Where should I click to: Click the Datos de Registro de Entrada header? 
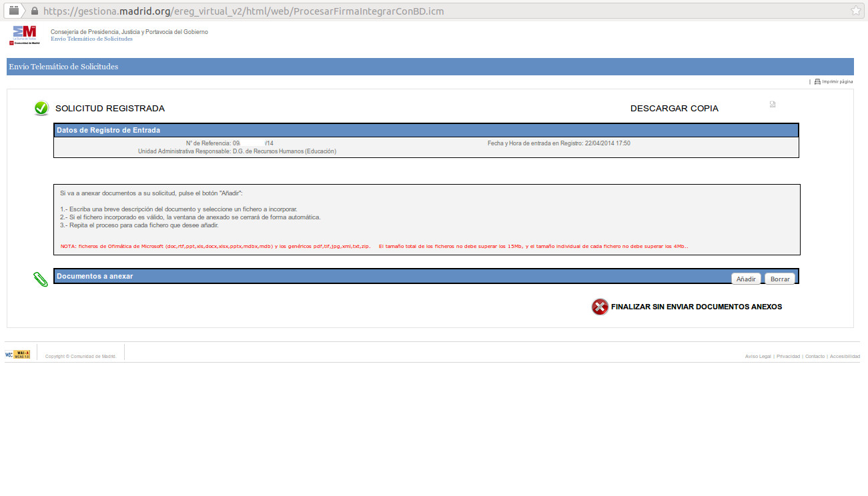[426, 130]
